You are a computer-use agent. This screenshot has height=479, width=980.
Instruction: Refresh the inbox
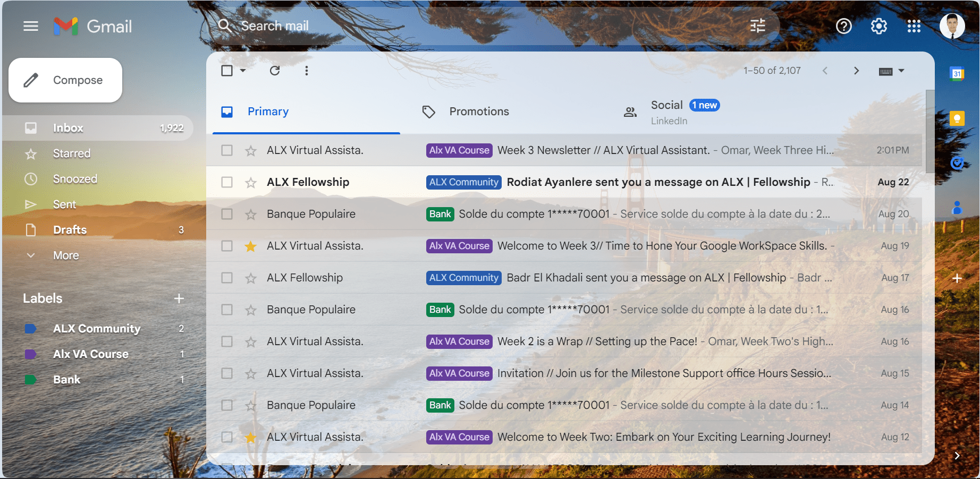pos(275,71)
